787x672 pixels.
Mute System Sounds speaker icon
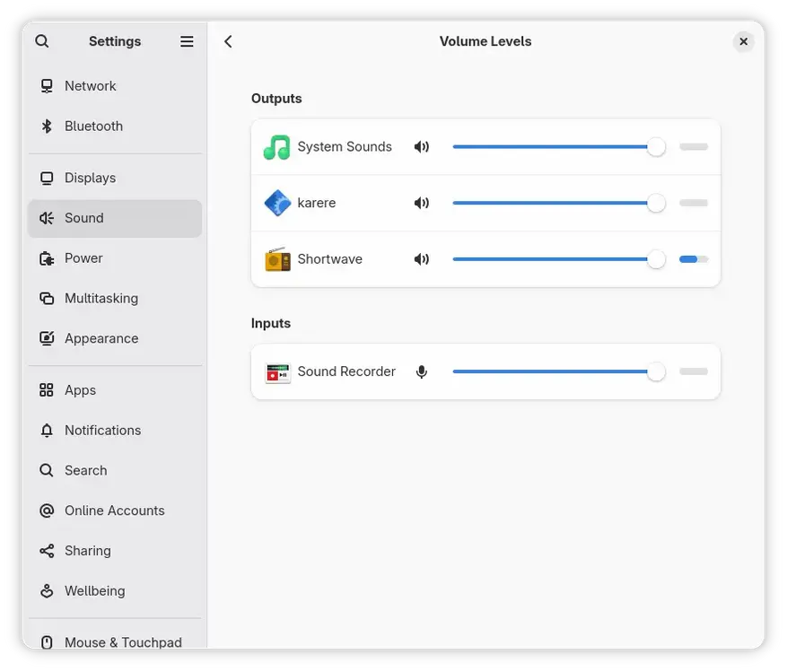click(x=422, y=147)
